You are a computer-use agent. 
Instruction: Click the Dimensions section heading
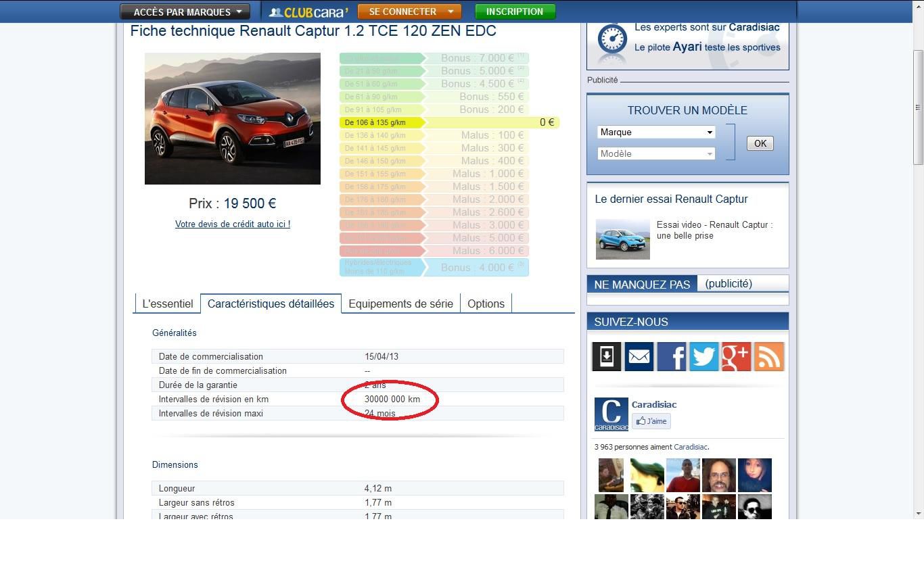coord(175,464)
